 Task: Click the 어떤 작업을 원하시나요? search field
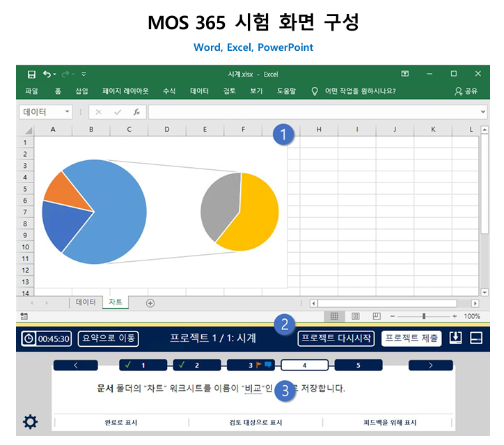point(361,91)
